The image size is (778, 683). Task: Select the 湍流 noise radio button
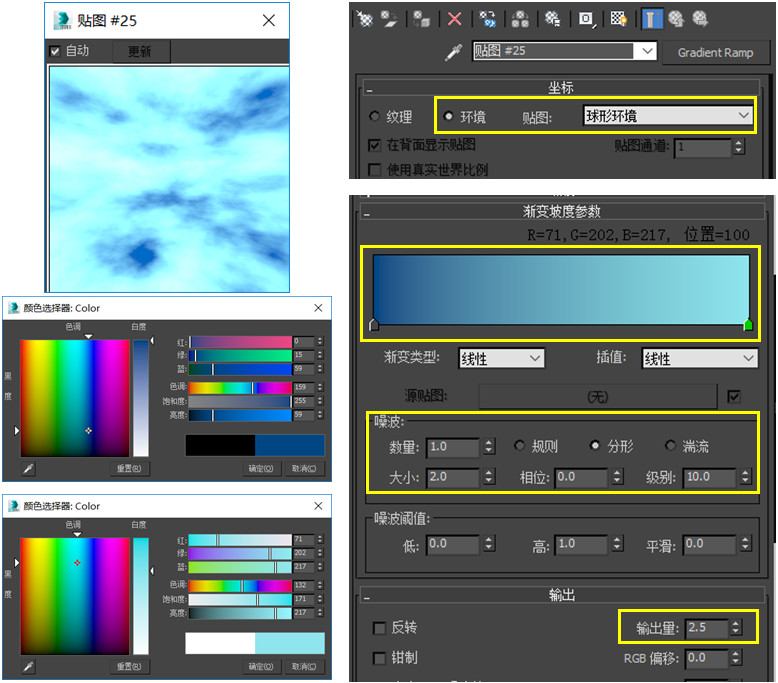[670, 445]
